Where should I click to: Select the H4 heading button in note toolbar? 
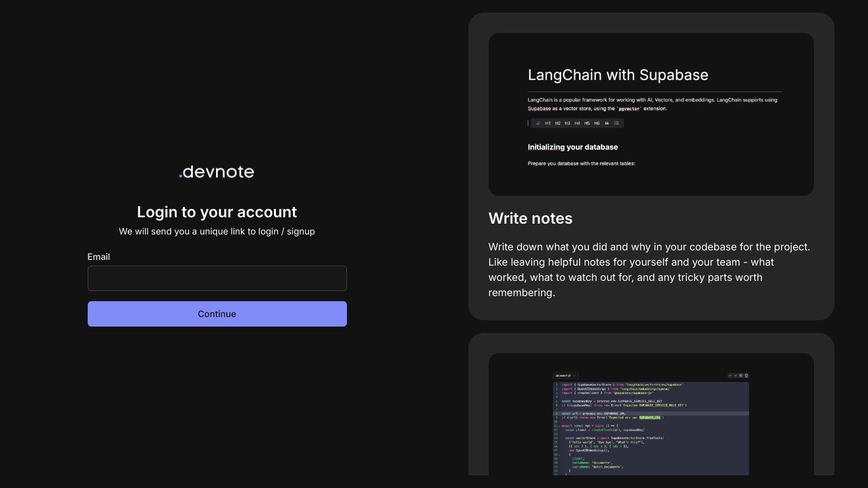[x=577, y=123]
